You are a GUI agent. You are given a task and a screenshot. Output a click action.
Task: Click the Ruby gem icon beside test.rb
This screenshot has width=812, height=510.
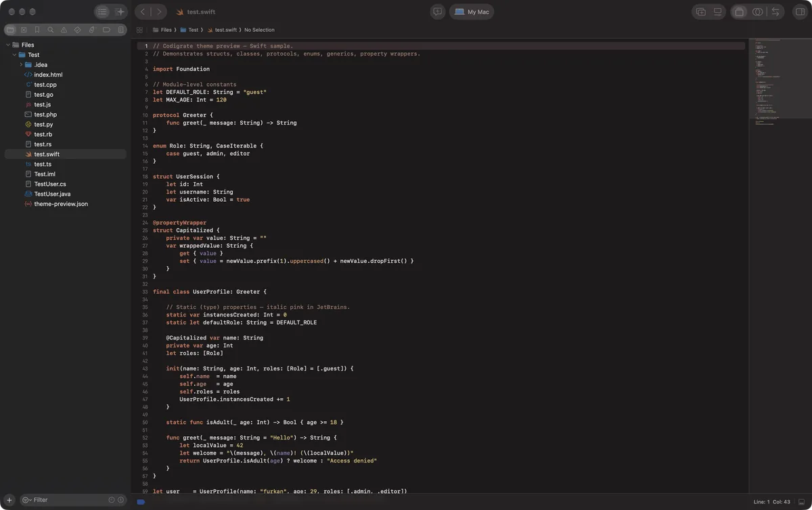tap(28, 134)
